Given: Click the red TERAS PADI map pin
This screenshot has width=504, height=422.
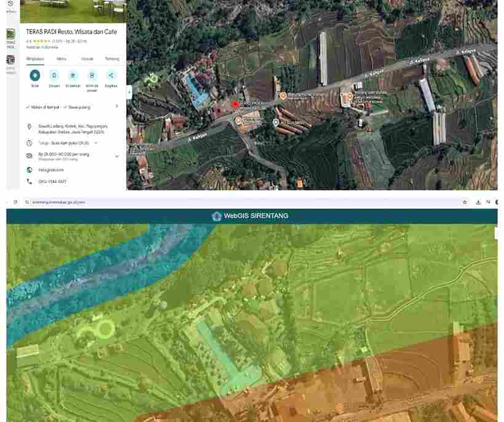Looking at the screenshot, I should click(235, 104).
